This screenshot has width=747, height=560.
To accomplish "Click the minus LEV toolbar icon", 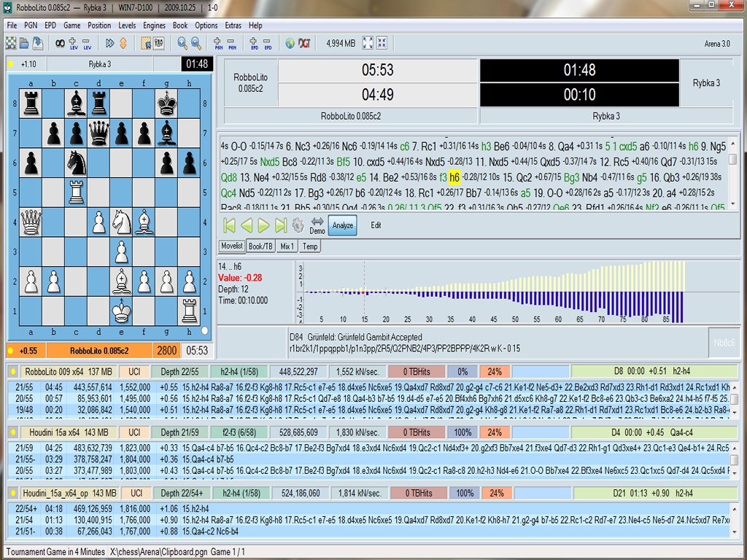I will pos(87,43).
